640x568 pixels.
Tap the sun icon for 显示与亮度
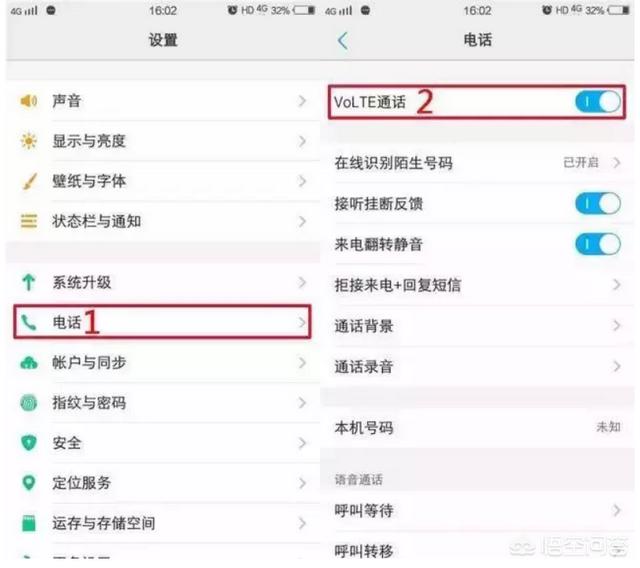click(x=29, y=141)
